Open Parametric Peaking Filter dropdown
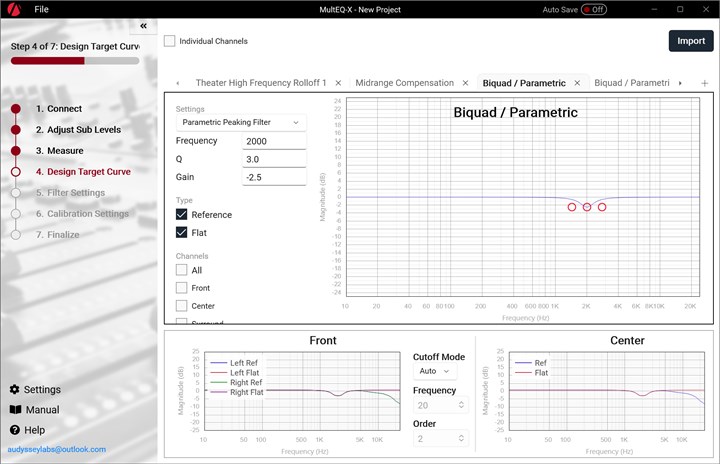Image resolution: width=720 pixels, height=464 pixels. [x=241, y=123]
